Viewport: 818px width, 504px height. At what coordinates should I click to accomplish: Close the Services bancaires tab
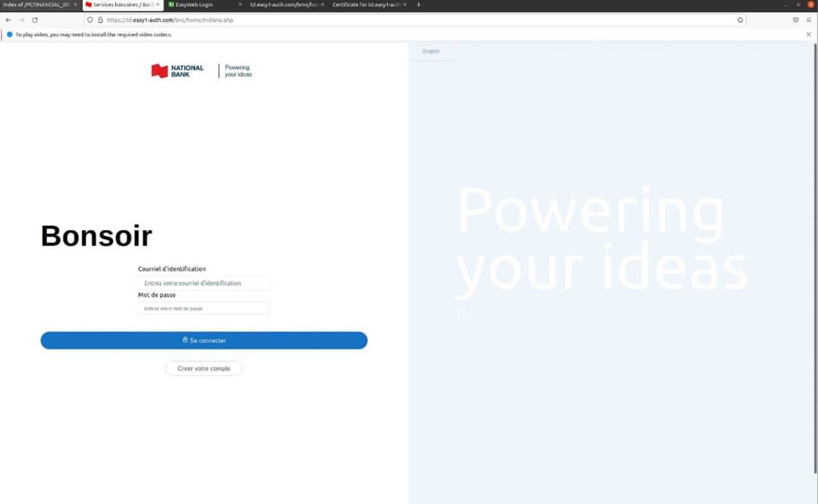point(158,4)
